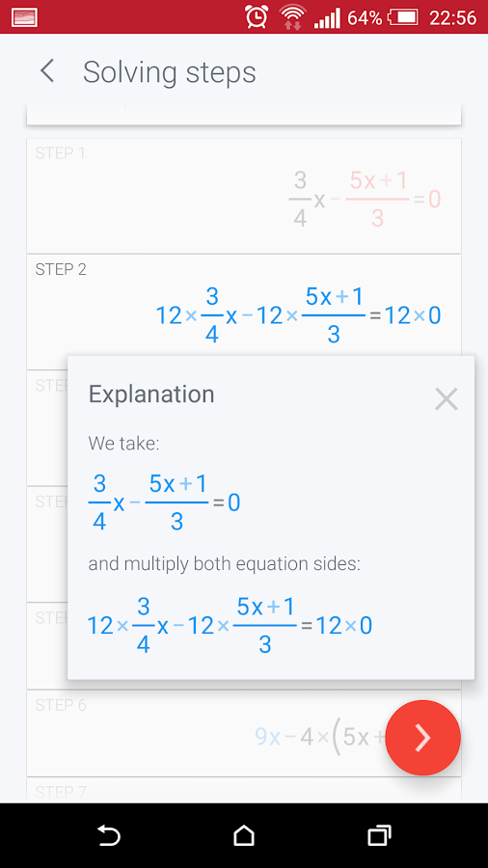Tap the Wi-Fi status bar icon
488x868 pixels.
click(x=292, y=17)
